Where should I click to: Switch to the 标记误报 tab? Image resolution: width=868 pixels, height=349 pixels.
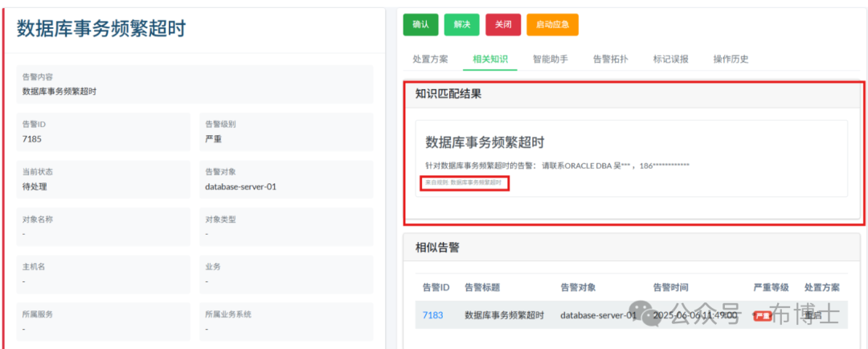pos(671,60)
